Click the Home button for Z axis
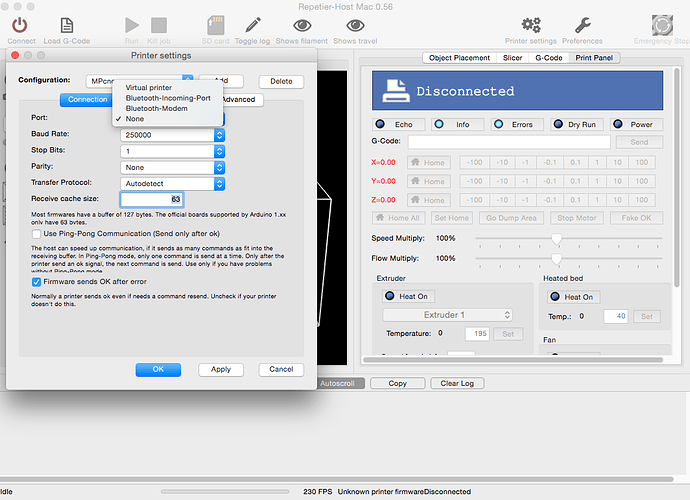The image size is (690, 500). 429,200
